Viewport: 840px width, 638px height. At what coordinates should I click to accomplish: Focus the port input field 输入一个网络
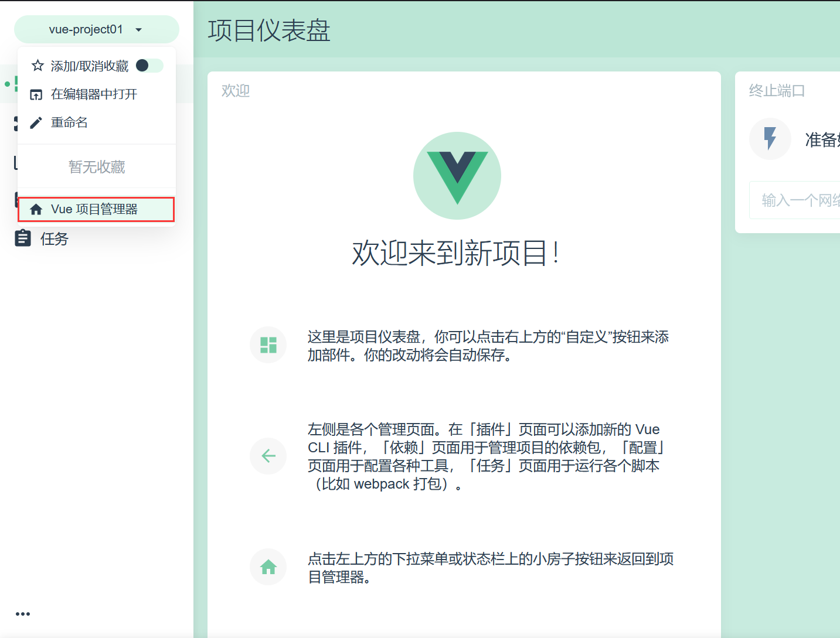795,200
